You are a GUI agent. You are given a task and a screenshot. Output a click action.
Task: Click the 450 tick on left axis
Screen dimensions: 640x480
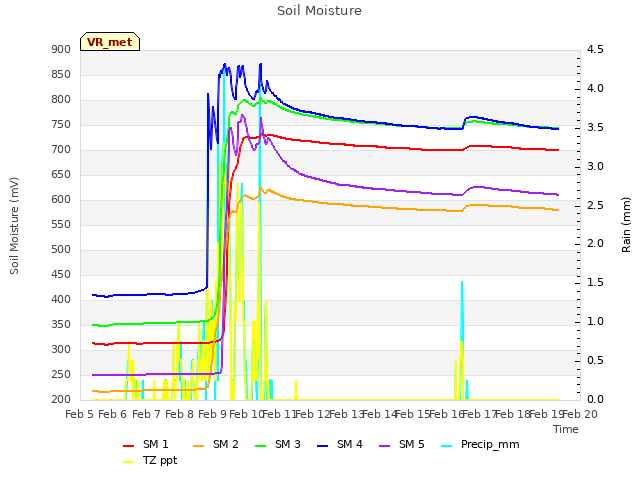[x=61, y=275]
